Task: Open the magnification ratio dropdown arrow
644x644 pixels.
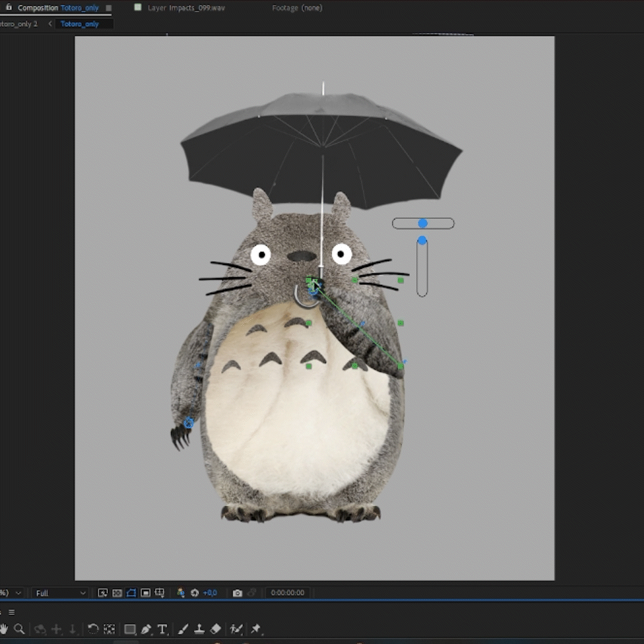Action: [x=18, y=593]
